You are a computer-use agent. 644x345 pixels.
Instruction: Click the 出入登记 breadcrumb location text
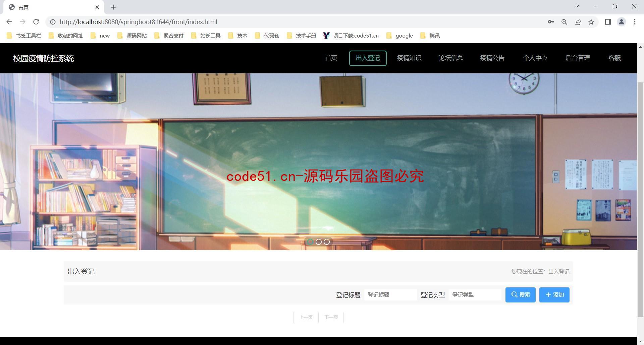click(559, 272)
